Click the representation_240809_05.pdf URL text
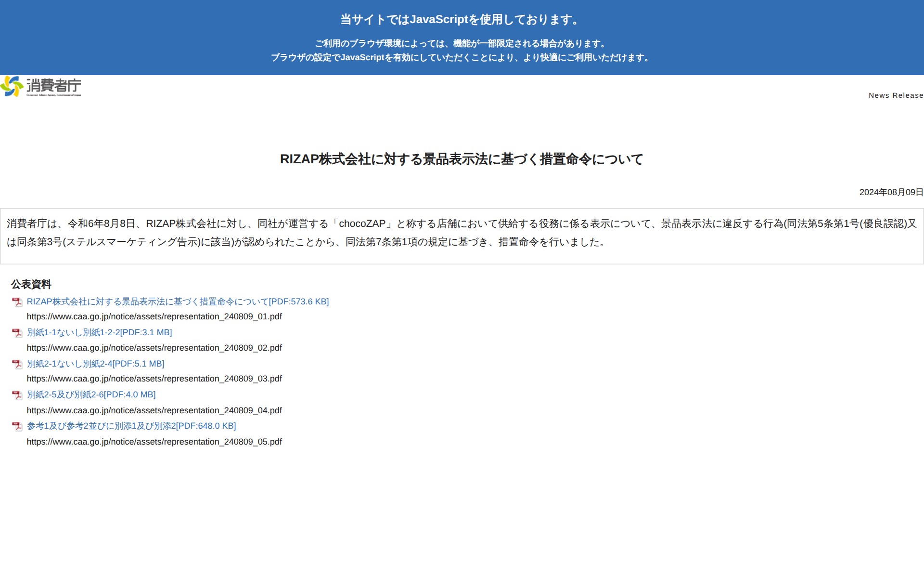924x578 pixels. (x=154, y=442)
